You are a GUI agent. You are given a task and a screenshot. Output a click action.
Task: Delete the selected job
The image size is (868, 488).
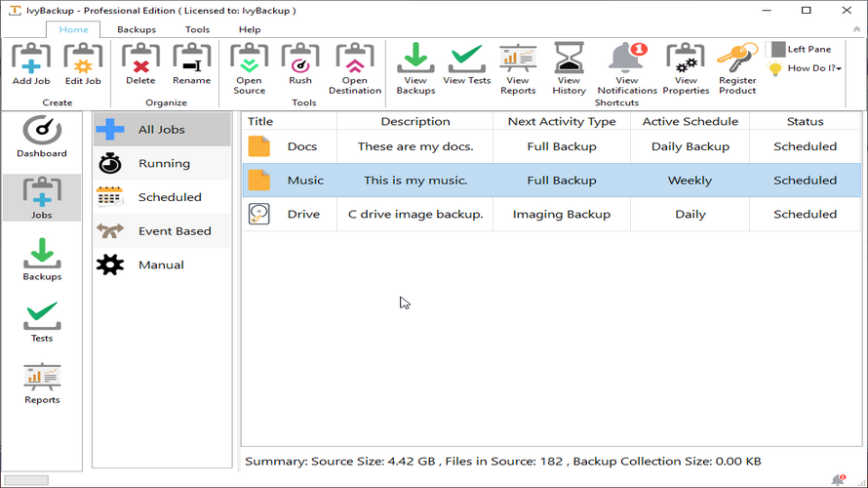coord(140,64)
